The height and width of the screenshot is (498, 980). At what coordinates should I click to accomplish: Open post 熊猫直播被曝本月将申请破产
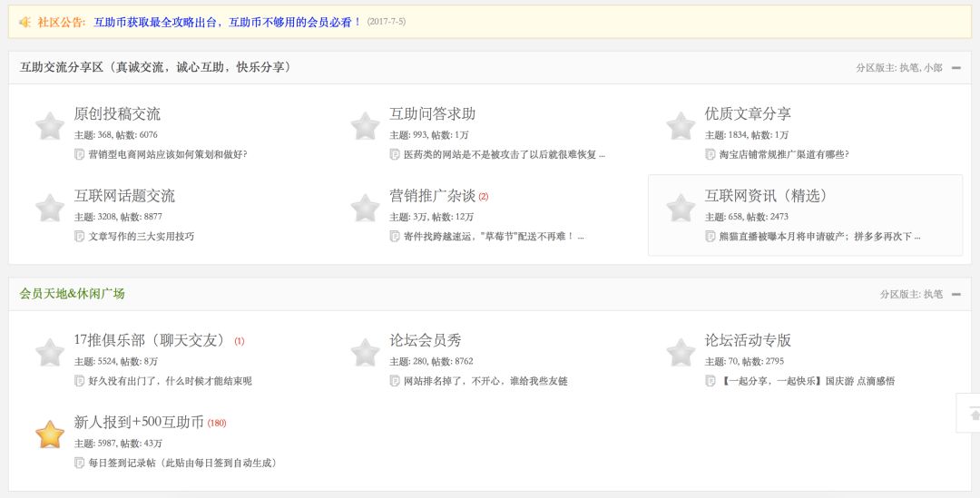coord(819,236)
